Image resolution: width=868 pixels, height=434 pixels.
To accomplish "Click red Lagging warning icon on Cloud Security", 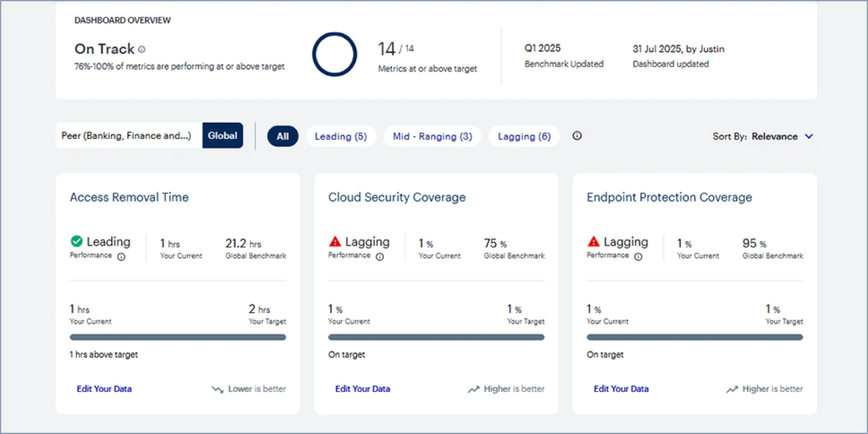I will point(335,241).
